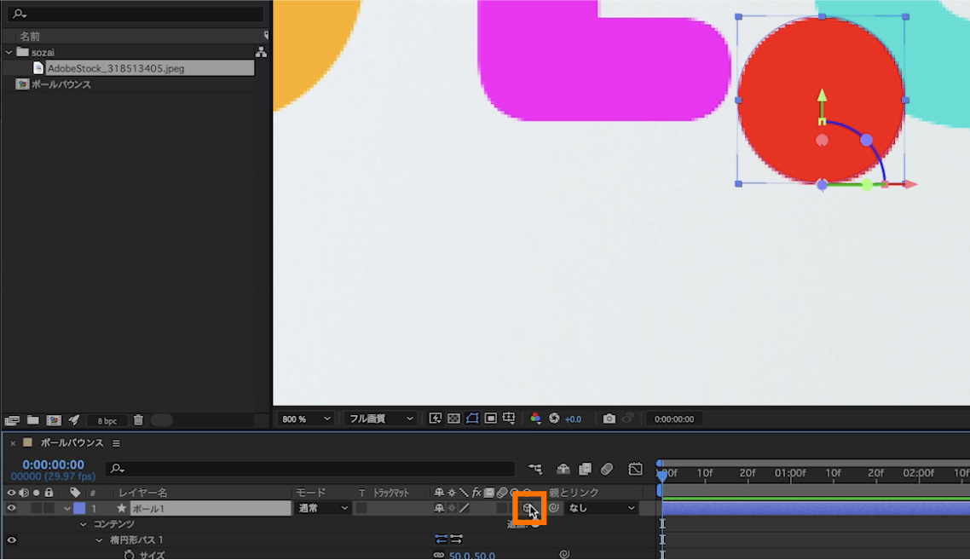Enable hide shy layers in timeline
This screenshot has height=560, width=970.
click(x=563, y=469)
